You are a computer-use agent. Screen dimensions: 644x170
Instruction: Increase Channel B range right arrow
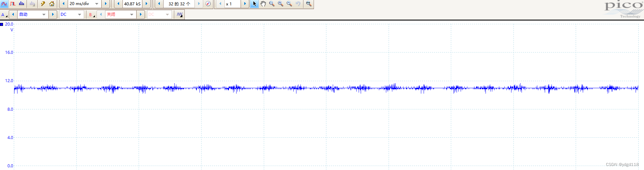pyautogui.click(x=141, y=14)
